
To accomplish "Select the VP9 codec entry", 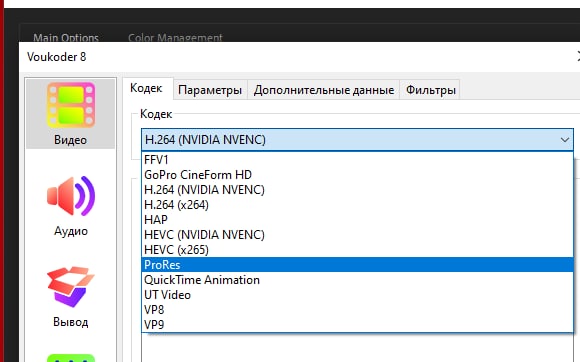I will click(x=357, y=325).
